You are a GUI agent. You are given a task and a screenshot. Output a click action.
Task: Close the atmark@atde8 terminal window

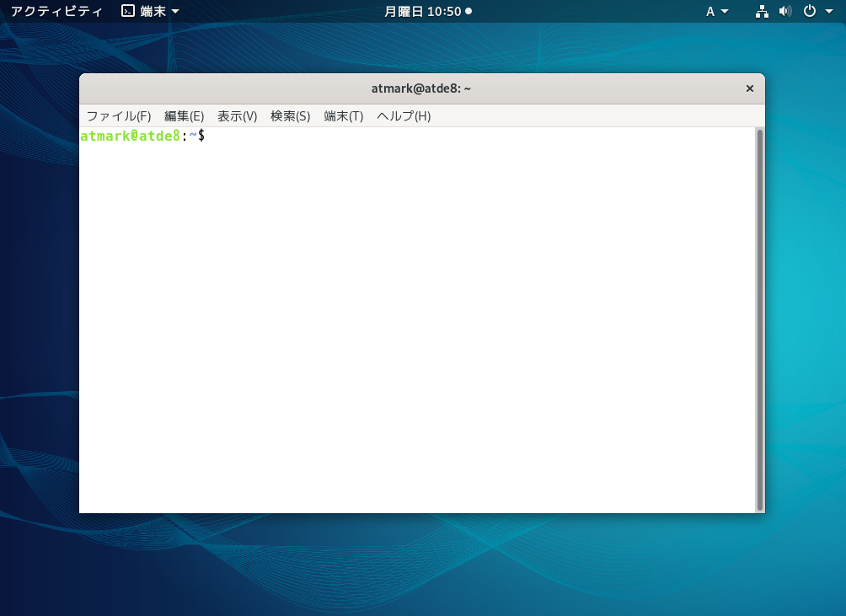point(749,88)
